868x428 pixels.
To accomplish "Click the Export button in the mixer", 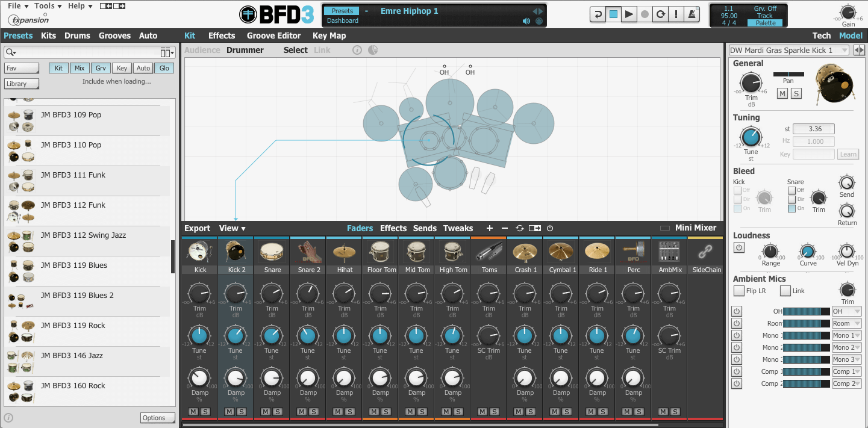I will (197, 228).
